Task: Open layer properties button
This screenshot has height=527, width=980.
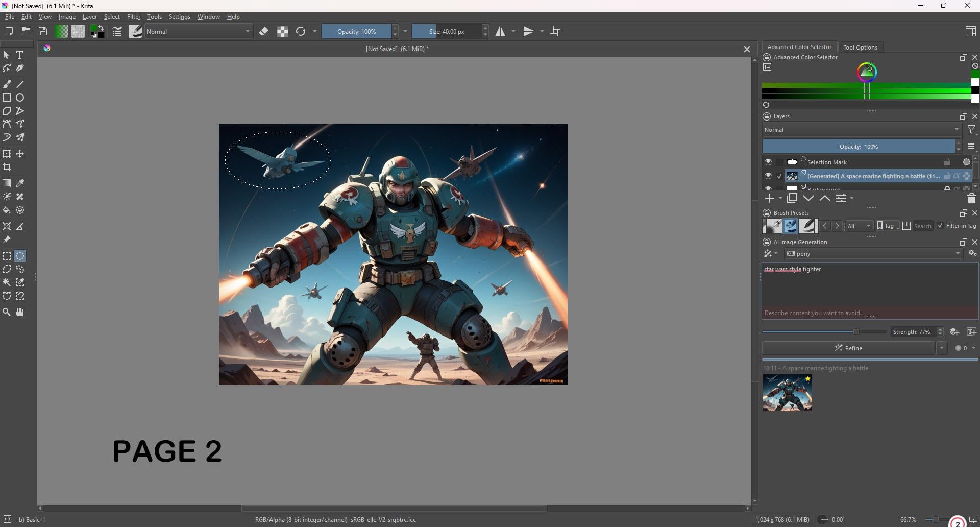Action: pyautogui.click(x=842, y=198)
